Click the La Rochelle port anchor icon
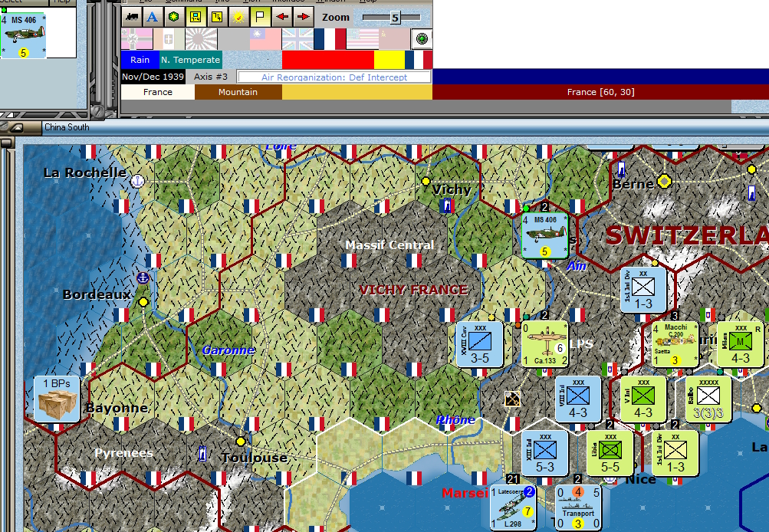Viewport: 769px width, 532px height. (x=138, y=181)
